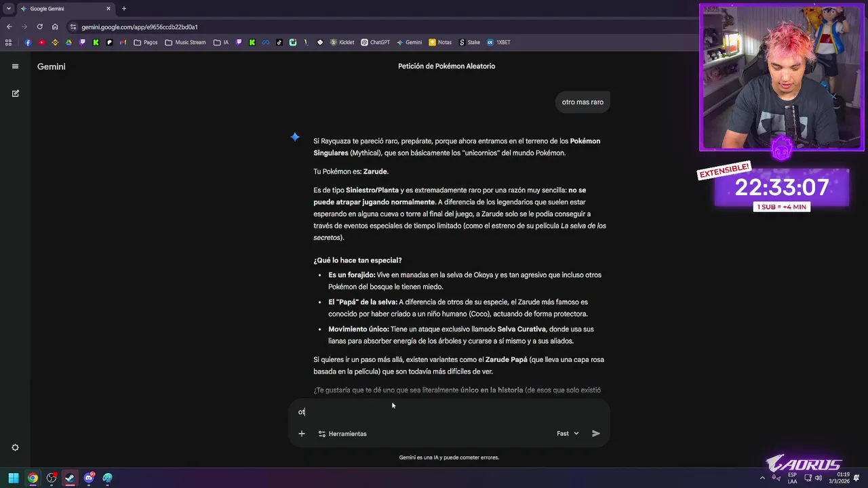Open the Herramientas tools menu
The height and width of the screenshot is (488, 868).
[342, 434]
